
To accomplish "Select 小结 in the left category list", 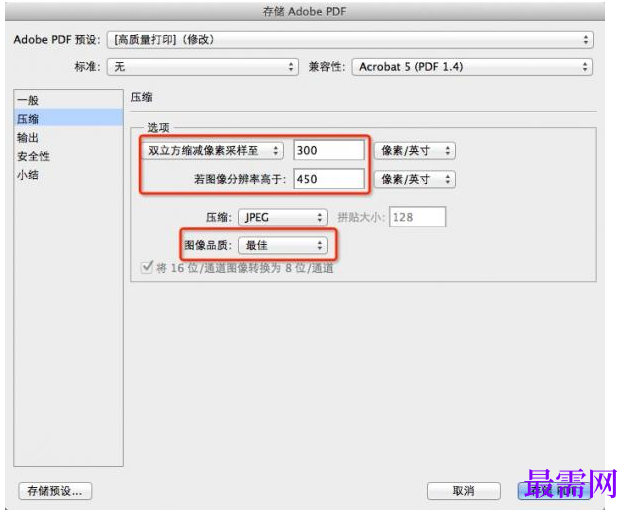I will [x=68, y=175].
